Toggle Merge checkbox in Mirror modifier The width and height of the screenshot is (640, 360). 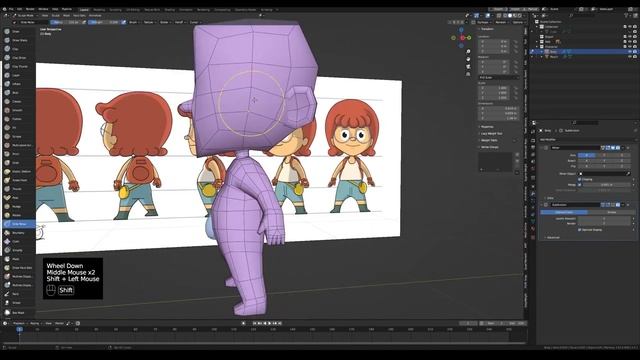580,184
